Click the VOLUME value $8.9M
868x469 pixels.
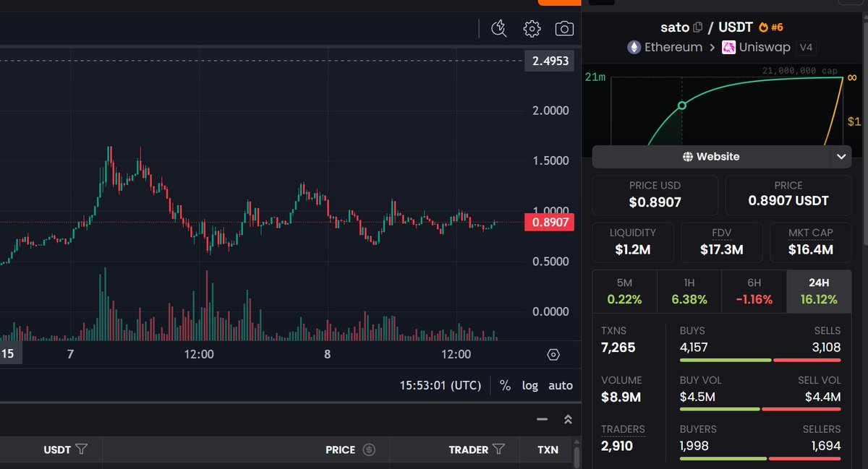(x=621, y=397)
